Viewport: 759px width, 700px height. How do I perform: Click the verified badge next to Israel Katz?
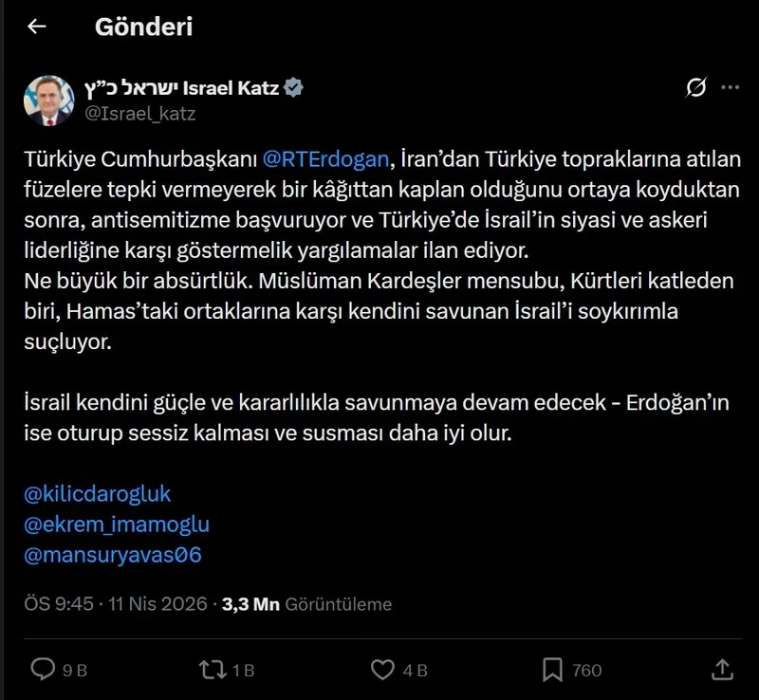point(295,85)
